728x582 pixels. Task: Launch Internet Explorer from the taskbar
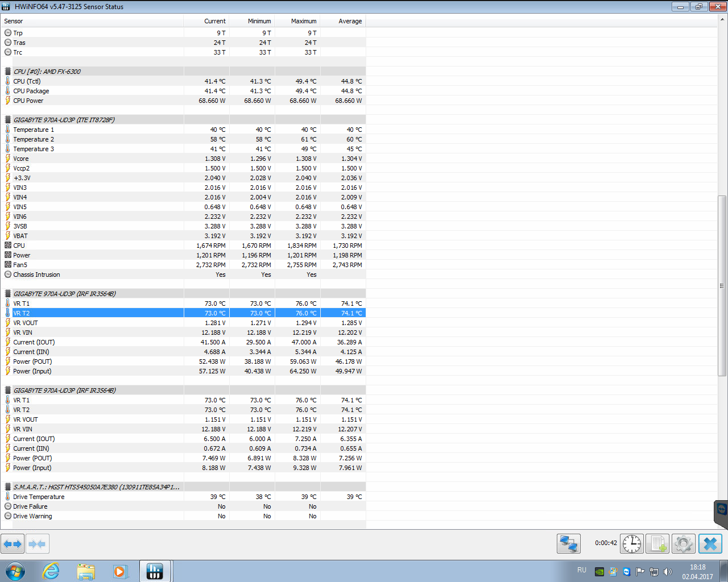(51, 571)
